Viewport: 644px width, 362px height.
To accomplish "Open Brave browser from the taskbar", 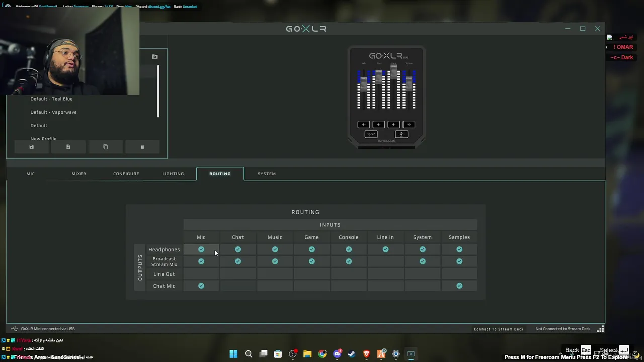I will 366,354.
